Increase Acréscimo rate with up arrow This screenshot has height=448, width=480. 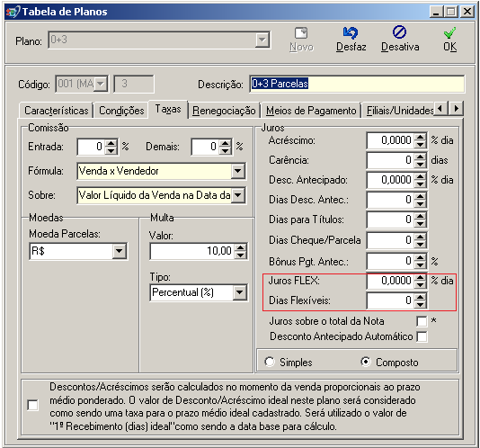[421, 137]
